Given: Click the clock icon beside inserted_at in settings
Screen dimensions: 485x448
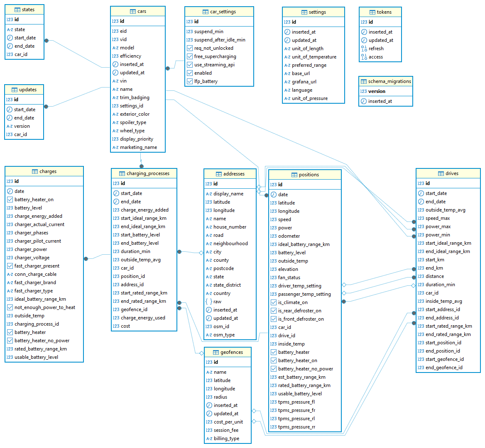Looking at the screenshot, I should click(287, 32).
